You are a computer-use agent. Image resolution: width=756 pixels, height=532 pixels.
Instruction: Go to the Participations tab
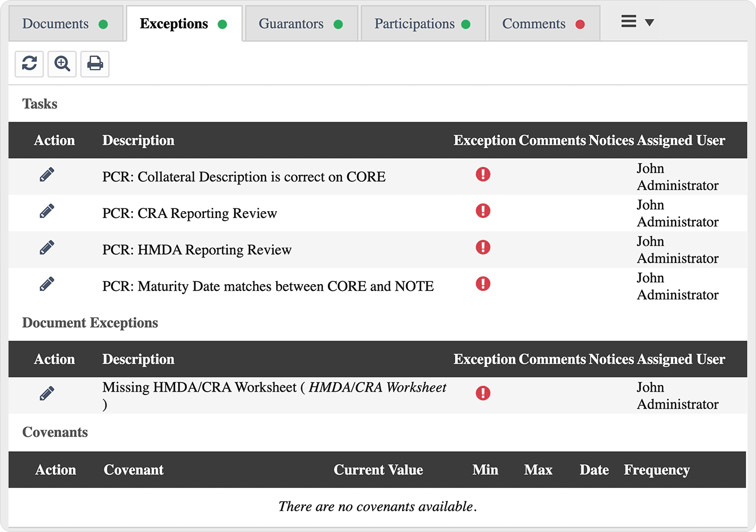tap(422, 24)
